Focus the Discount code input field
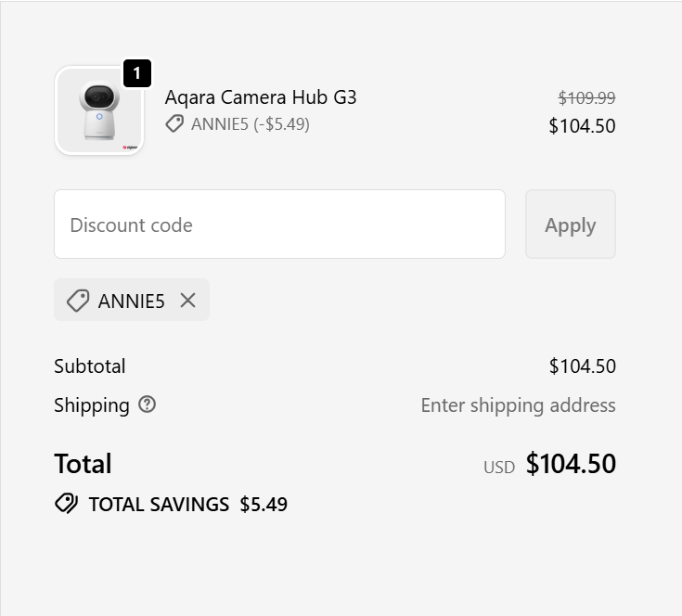Screen dimensions: 682x616 [279, 225]
